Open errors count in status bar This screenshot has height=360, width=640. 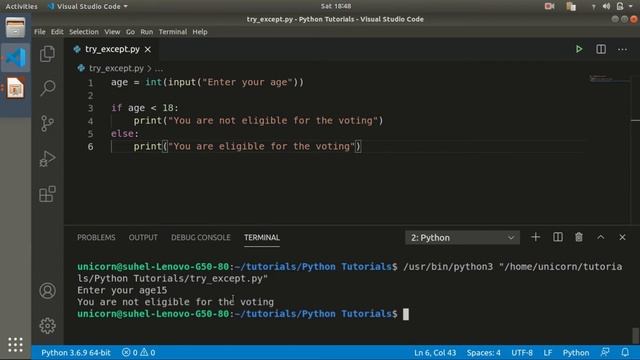coord(130,353)
